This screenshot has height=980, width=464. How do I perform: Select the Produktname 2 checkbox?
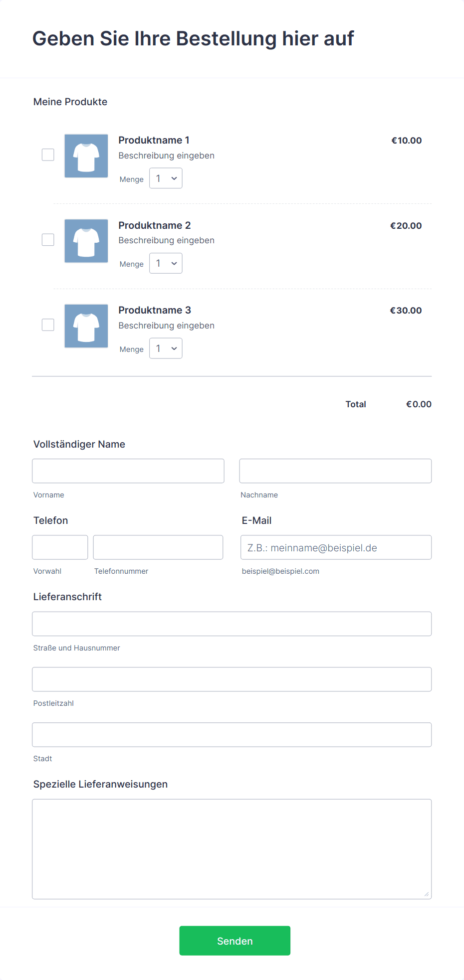(x=48, y=240)
